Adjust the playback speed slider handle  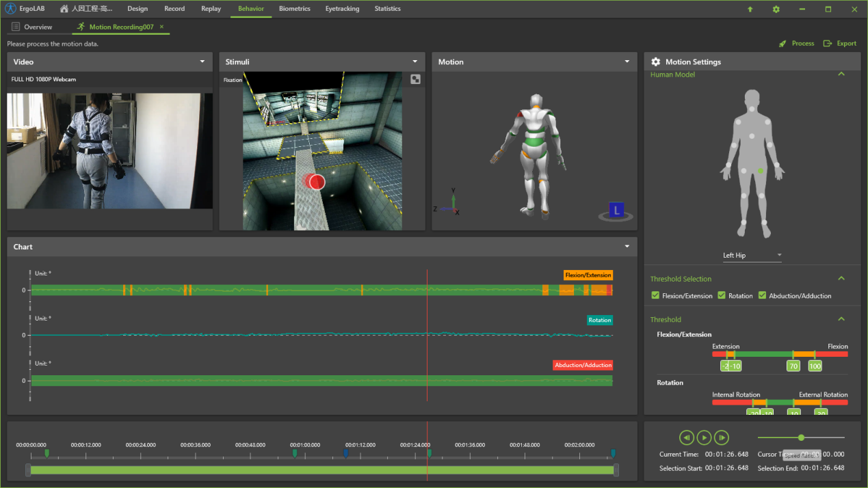point(801,437)
